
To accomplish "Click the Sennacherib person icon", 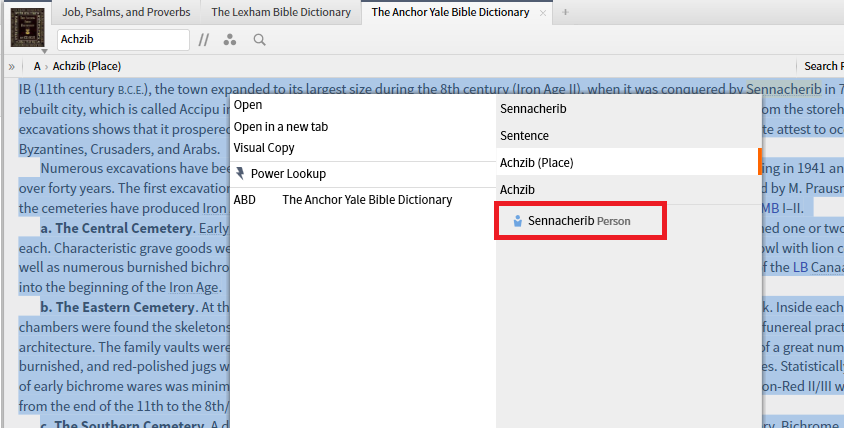I will [x=517, y=220].
